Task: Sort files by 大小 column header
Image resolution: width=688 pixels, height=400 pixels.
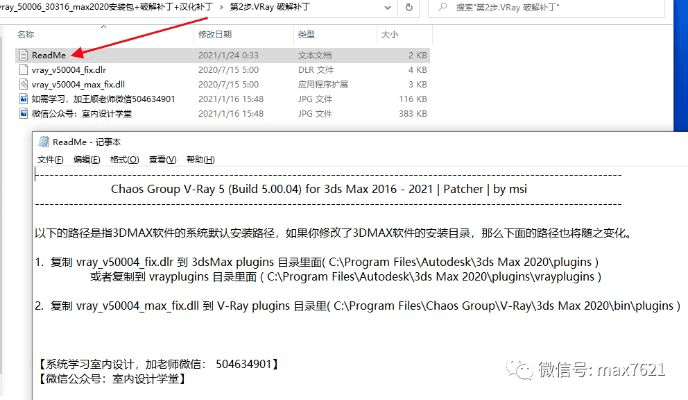Action: (390, 34)
